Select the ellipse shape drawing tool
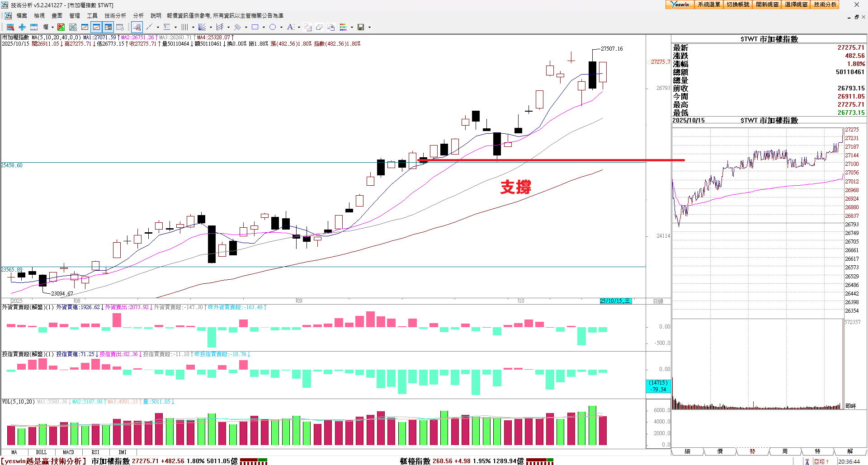868x465 pixels. coord(273,27)
